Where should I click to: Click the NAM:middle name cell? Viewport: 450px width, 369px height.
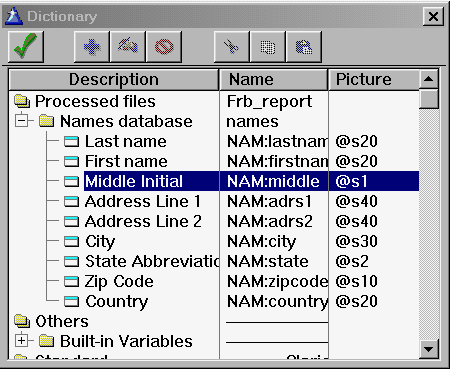pos(273,181)
